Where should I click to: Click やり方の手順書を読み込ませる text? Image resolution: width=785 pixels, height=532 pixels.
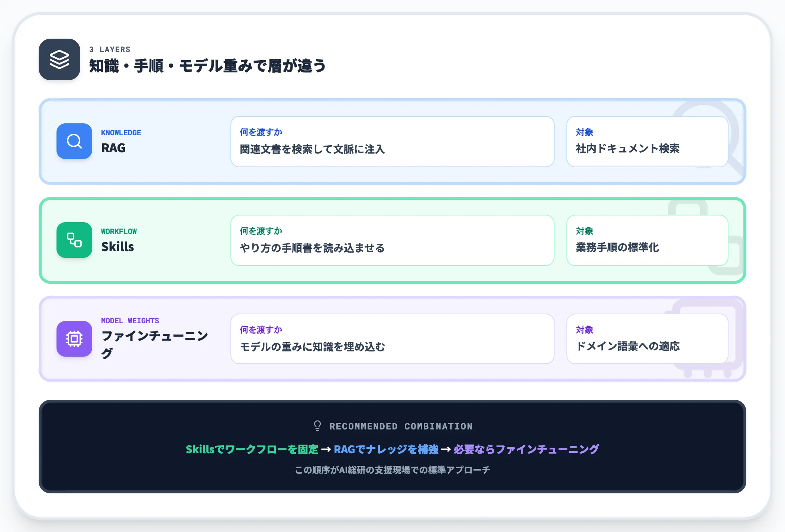[x=312, y=248]
